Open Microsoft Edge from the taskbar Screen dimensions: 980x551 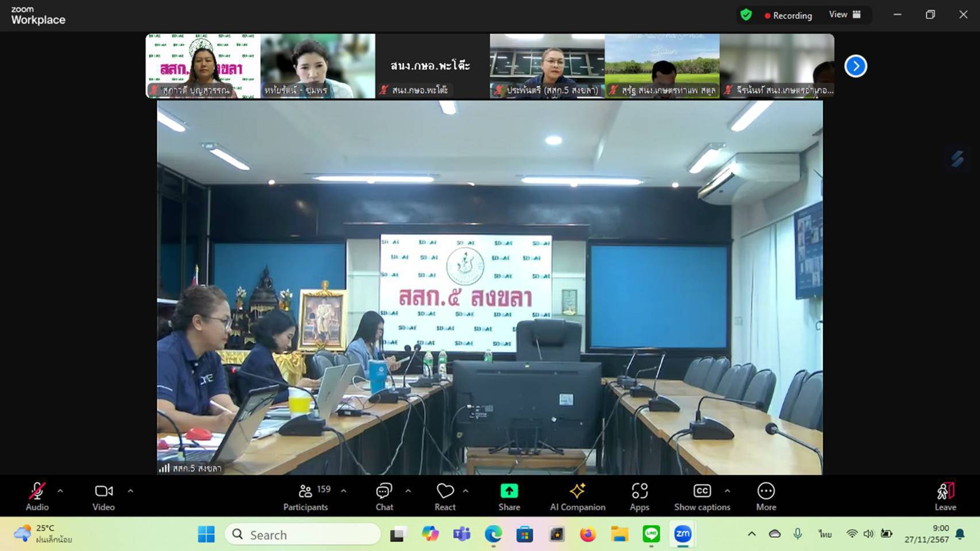click(493, 534)
